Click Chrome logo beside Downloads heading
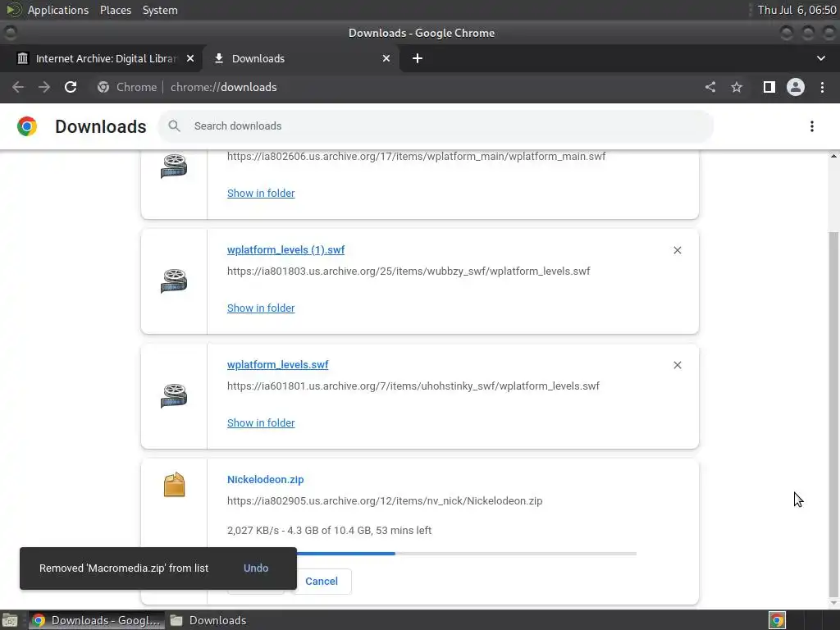The image size is (840, 630). pos(27,126)
